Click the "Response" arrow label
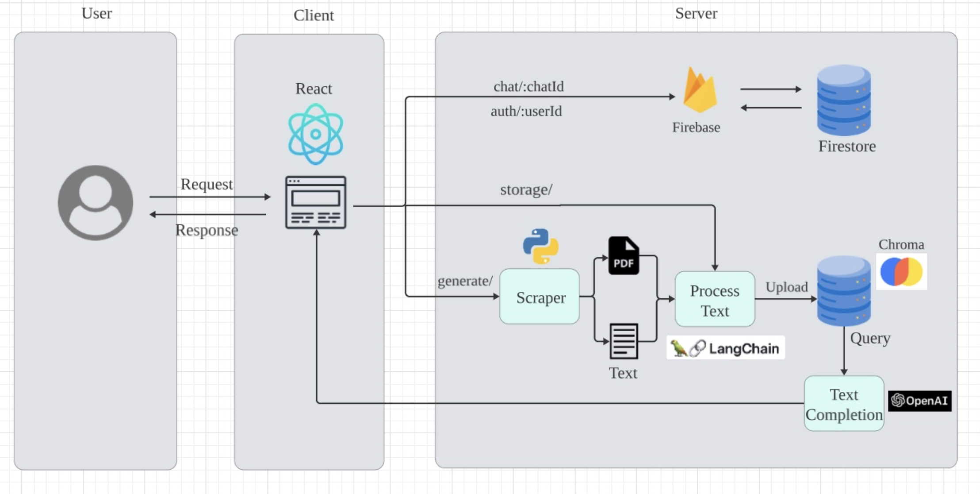Screen dimensions: 980x494 (207, 230)
